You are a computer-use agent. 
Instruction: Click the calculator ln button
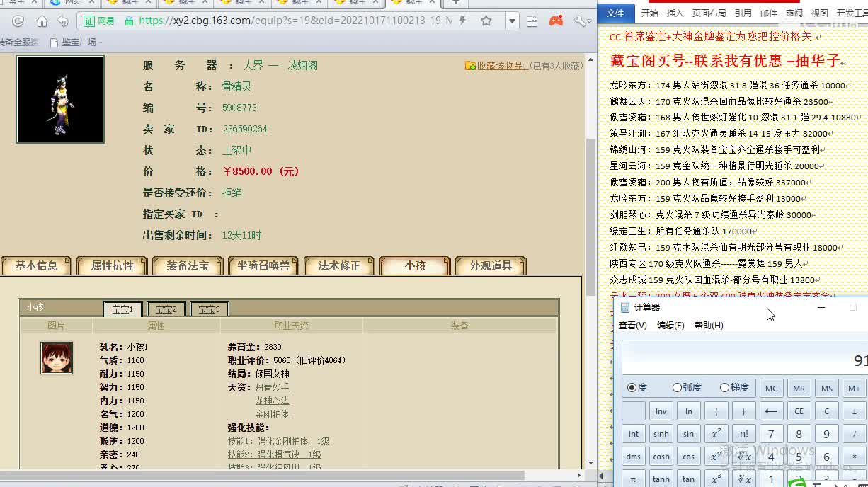click(688, 411)
